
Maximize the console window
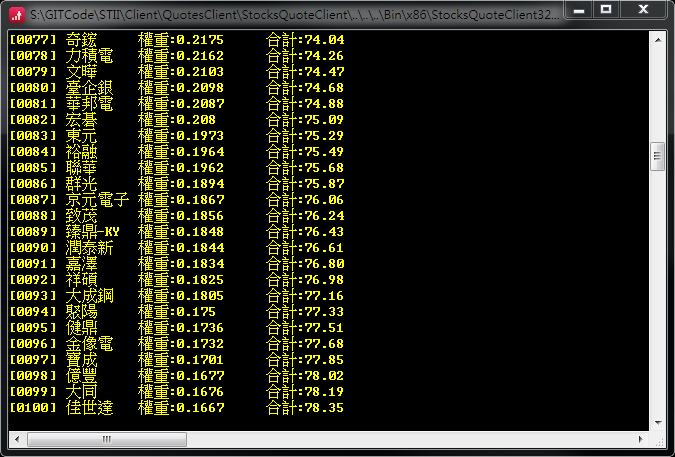pyautogui.click(x=606, y=9)
